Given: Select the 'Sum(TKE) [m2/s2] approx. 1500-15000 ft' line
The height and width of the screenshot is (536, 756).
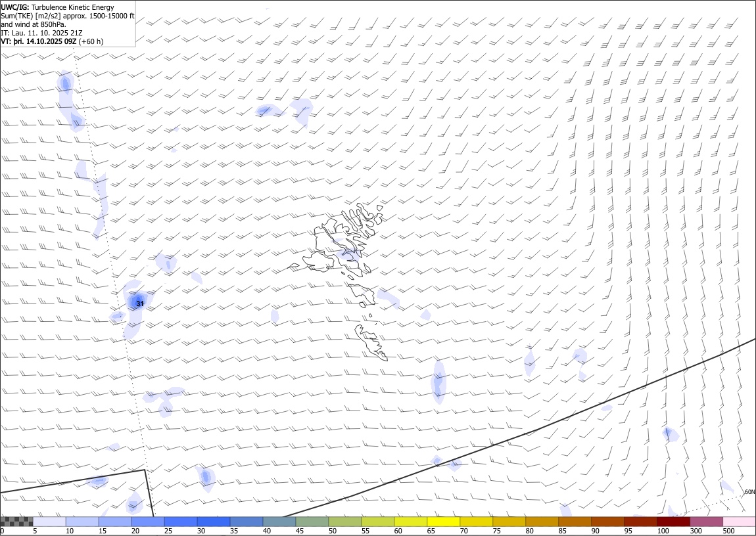Looking at the screenshot, I should (68, 16).
